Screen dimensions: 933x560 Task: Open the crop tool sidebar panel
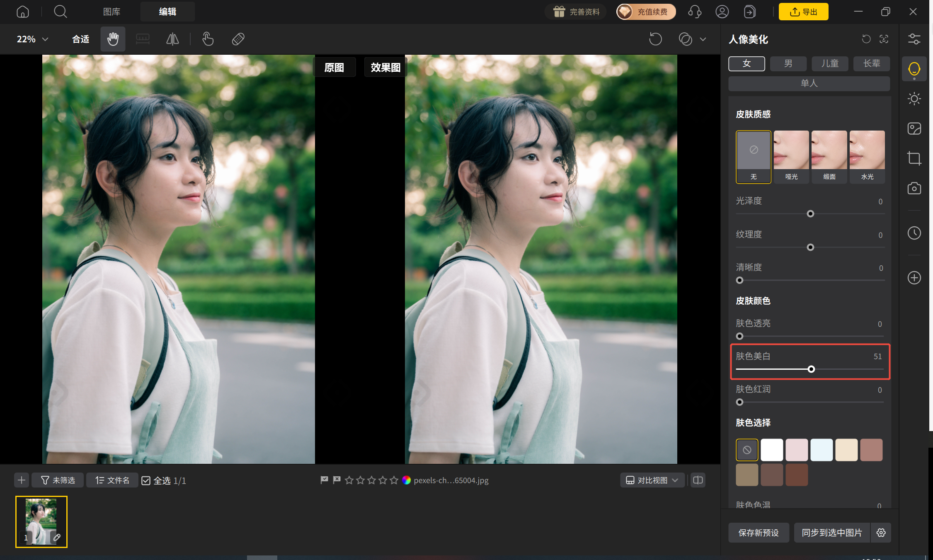[914, 158]
